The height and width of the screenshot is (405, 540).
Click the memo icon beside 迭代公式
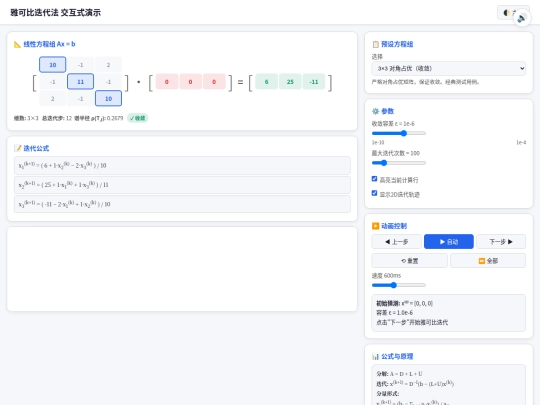tap(17, 148)
